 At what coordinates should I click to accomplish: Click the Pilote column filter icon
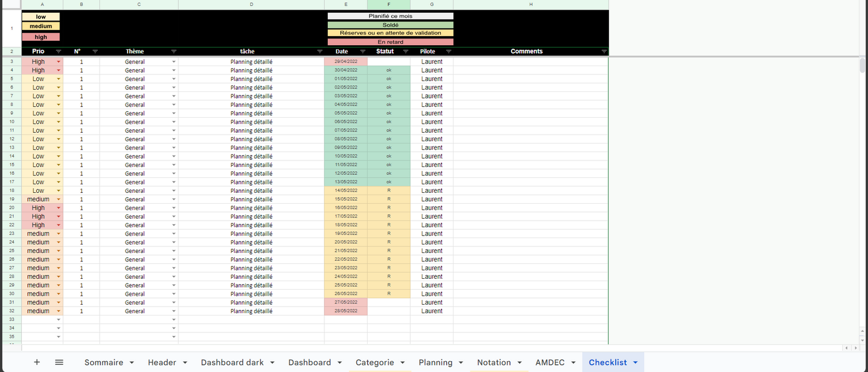click(448, 52)
